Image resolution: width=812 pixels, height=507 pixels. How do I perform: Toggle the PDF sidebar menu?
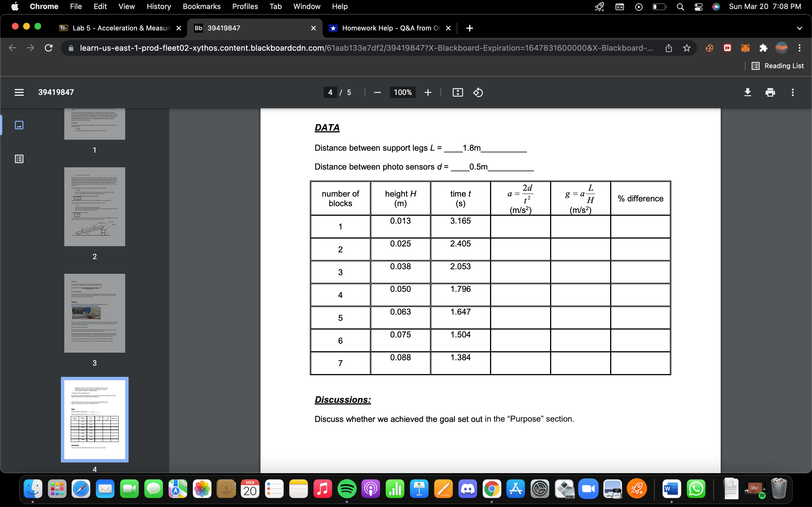point(19,92)
